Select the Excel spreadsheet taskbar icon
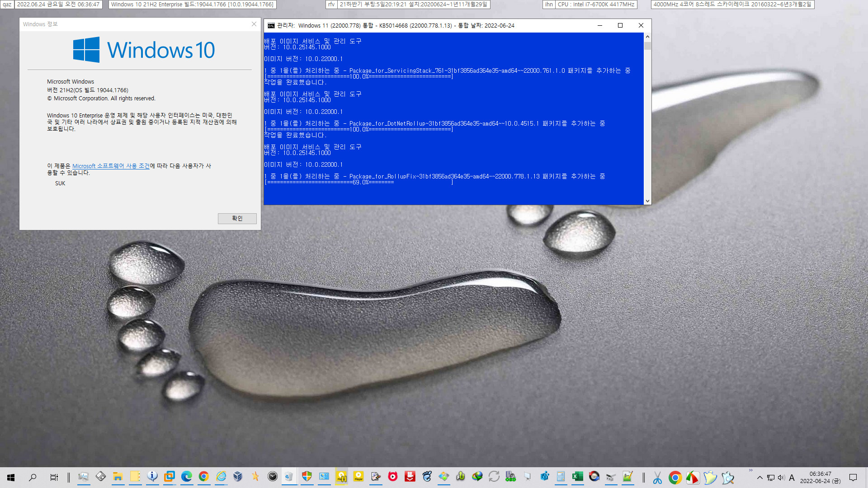This screenshot has width=868, height=488. coord(577,477)
